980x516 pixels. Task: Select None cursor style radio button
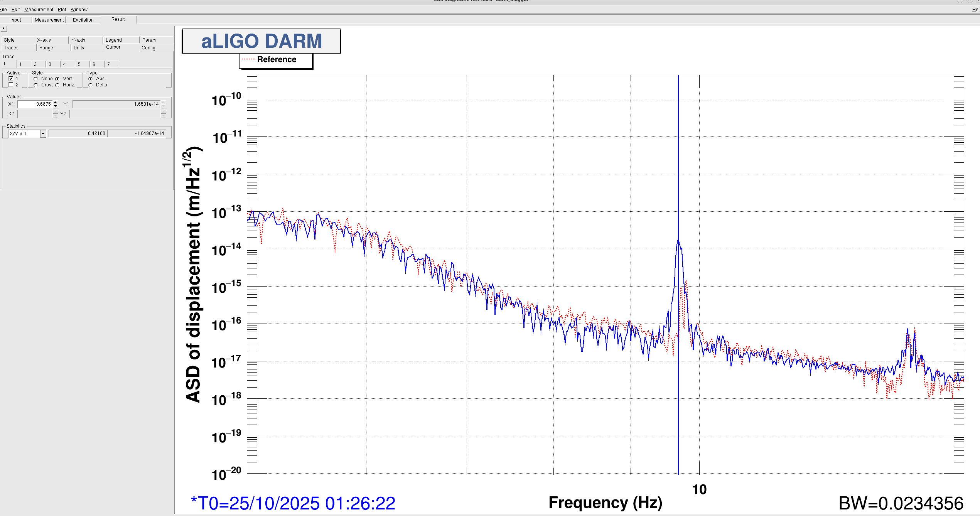click(x=36, y=79)
